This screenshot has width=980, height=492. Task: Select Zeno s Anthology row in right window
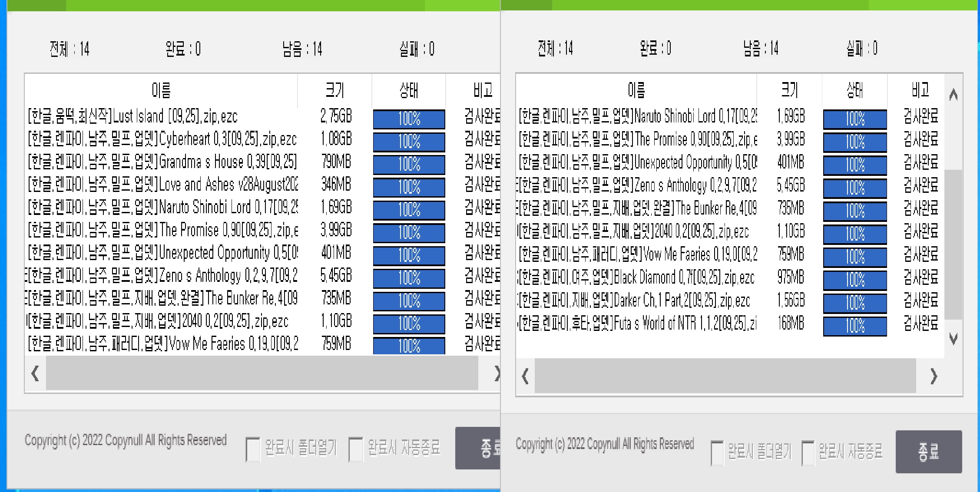coord(730,185)
